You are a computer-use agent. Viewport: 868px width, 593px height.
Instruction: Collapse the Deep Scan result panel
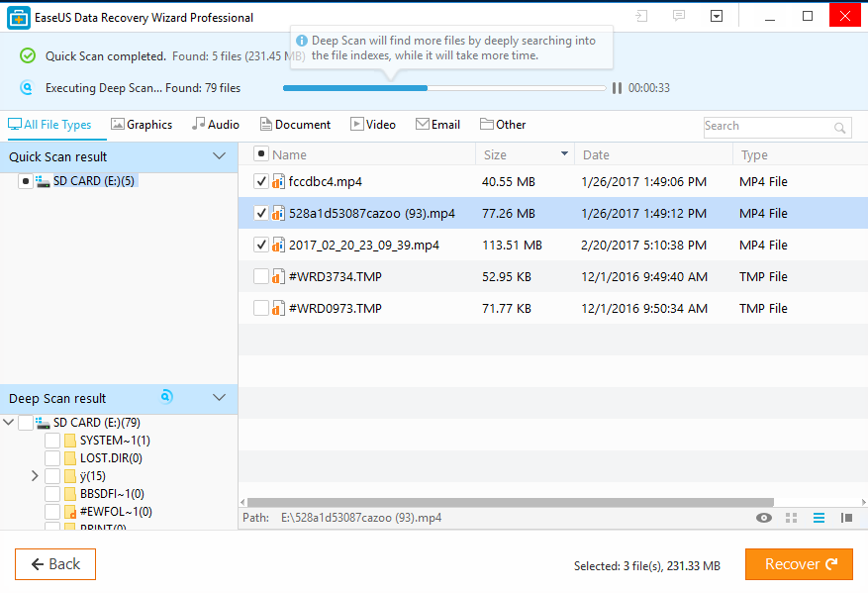click(219, 398)
